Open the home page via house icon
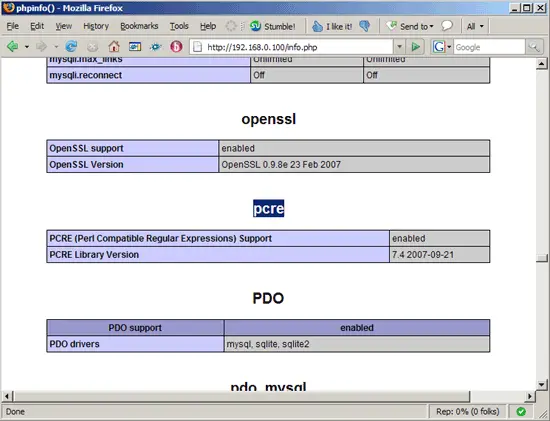The width and height of the screenshot is (550, 421). [x=114, y=46]
